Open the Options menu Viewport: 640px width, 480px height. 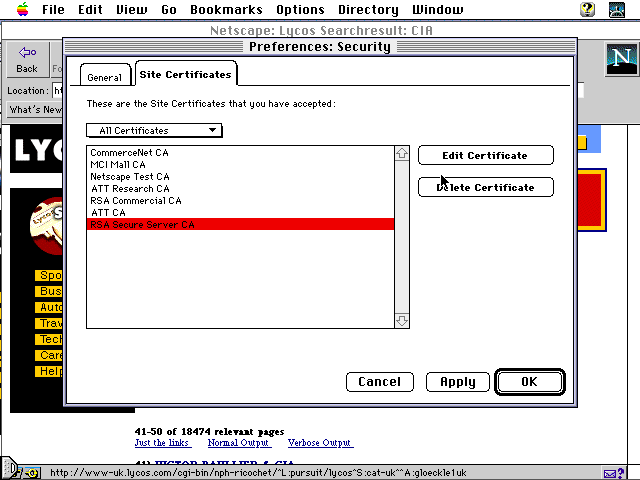(x=300, y=9)
